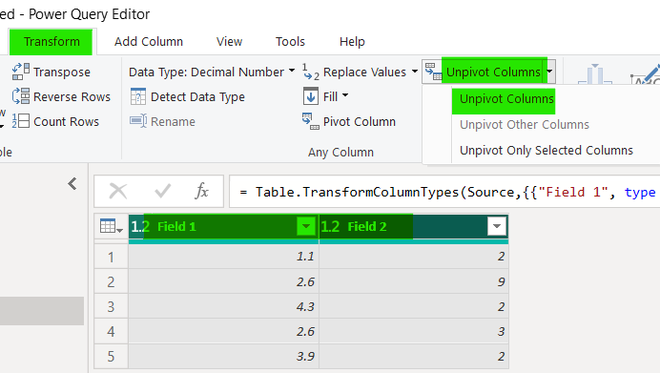
Task: Open the Help tab
Action: point(352,42)
